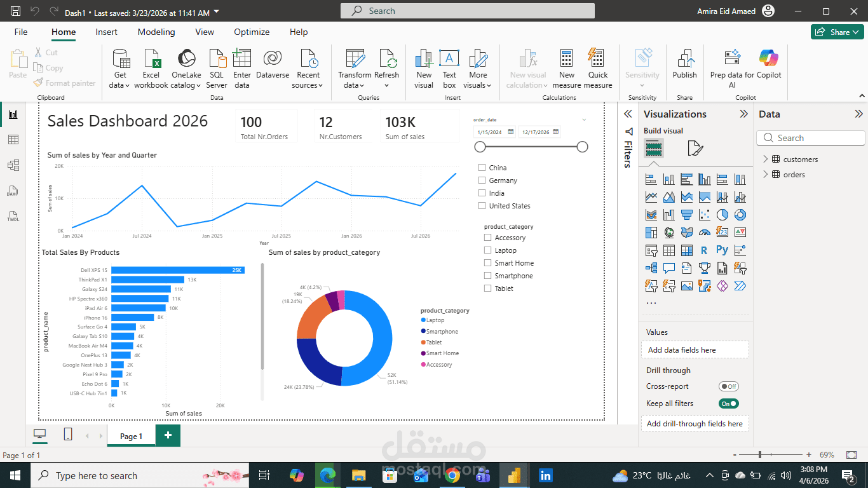Expand the customers table
The width and height of the screenshot is (868, 488).
tap(765, 159)
